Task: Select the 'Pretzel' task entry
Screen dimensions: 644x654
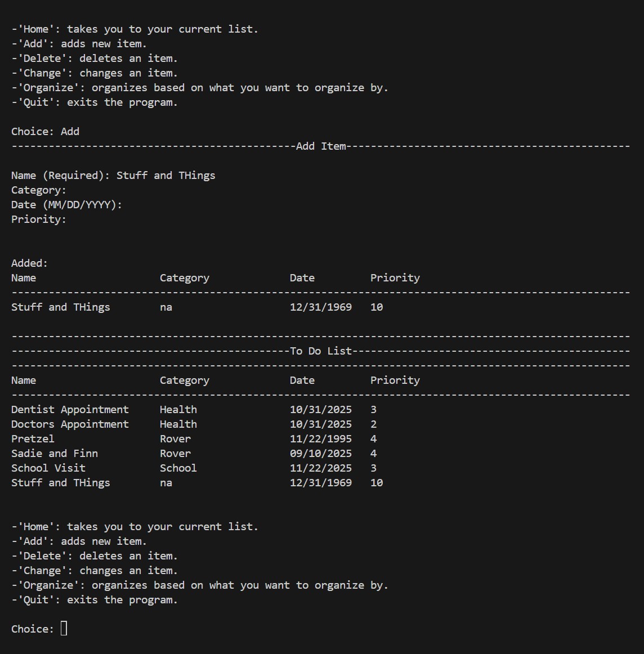Action: [x=33, y=439]
